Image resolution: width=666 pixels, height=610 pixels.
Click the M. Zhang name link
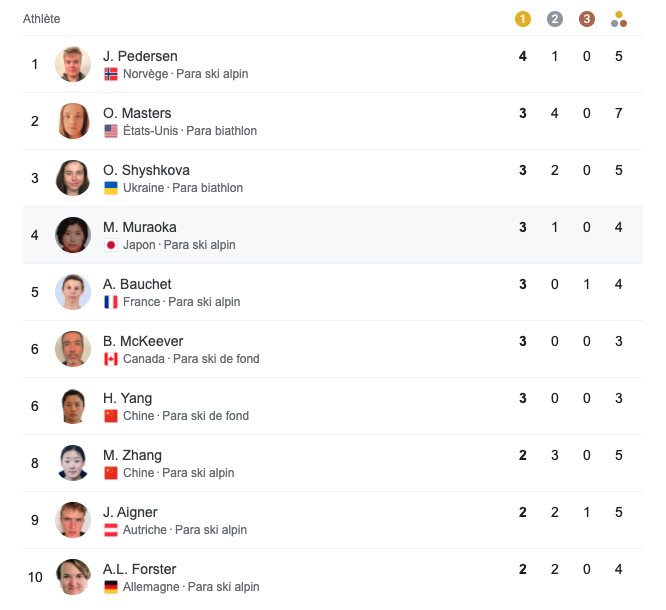pos(132,455)
